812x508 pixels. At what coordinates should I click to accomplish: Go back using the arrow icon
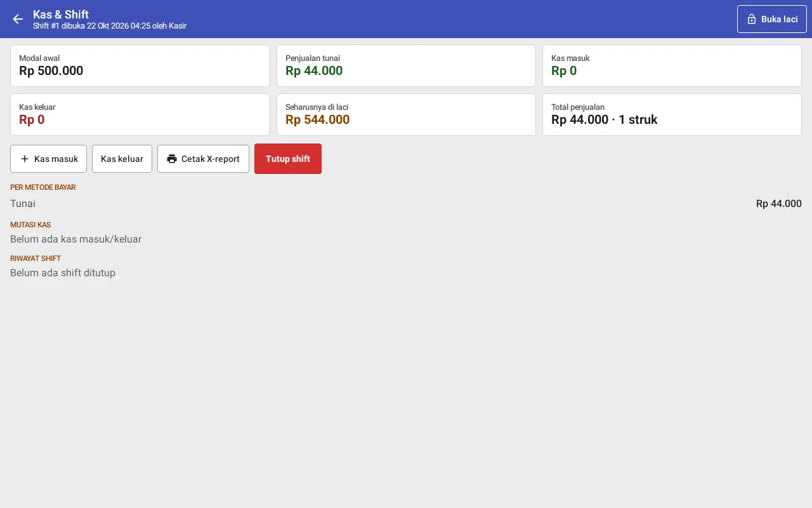tap(18, 19)
